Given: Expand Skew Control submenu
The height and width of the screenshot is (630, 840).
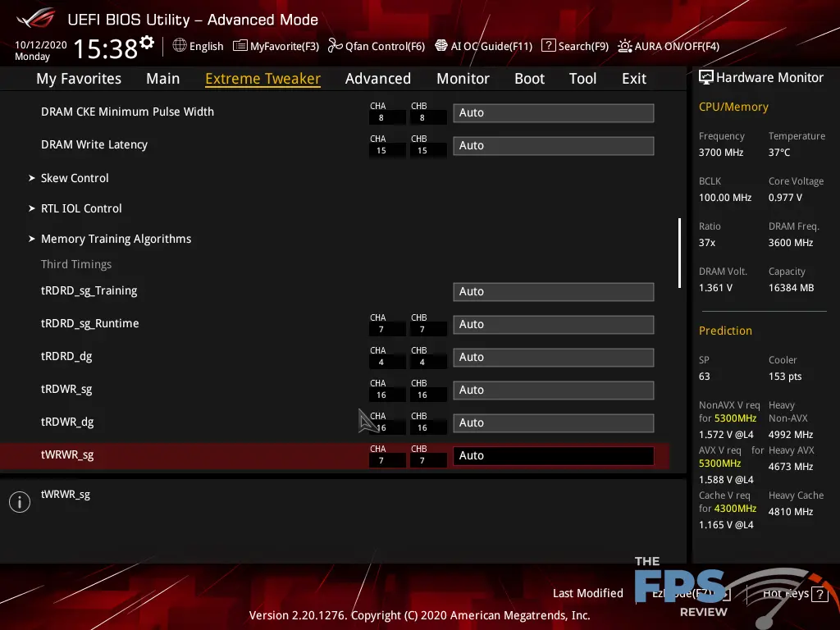Looking at the screenshot, I should pyautogui.click(x=75, y=178).
